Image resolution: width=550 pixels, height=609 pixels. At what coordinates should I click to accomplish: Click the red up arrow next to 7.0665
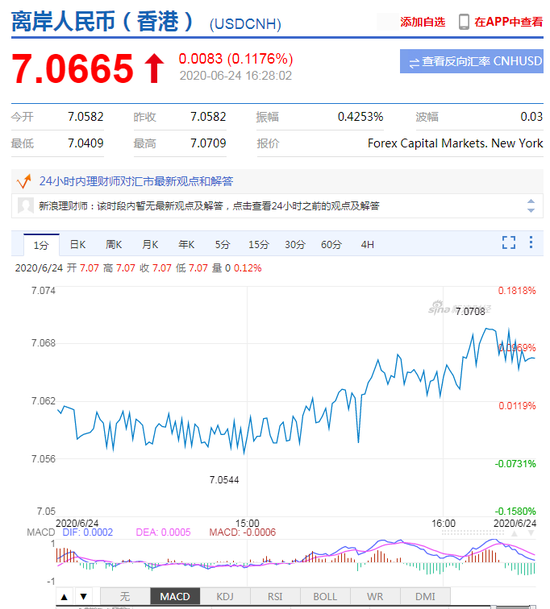click(x=154, y=68)
